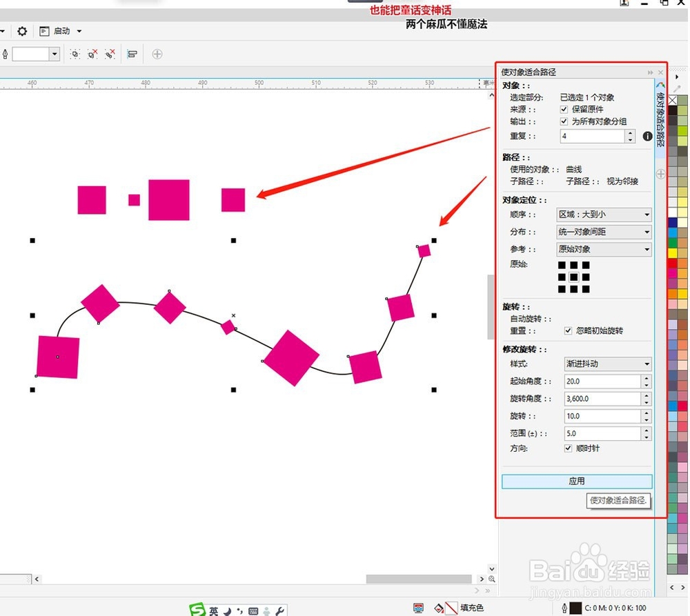Increase 起始角度 with its up arrow

(x=647, y=378)
